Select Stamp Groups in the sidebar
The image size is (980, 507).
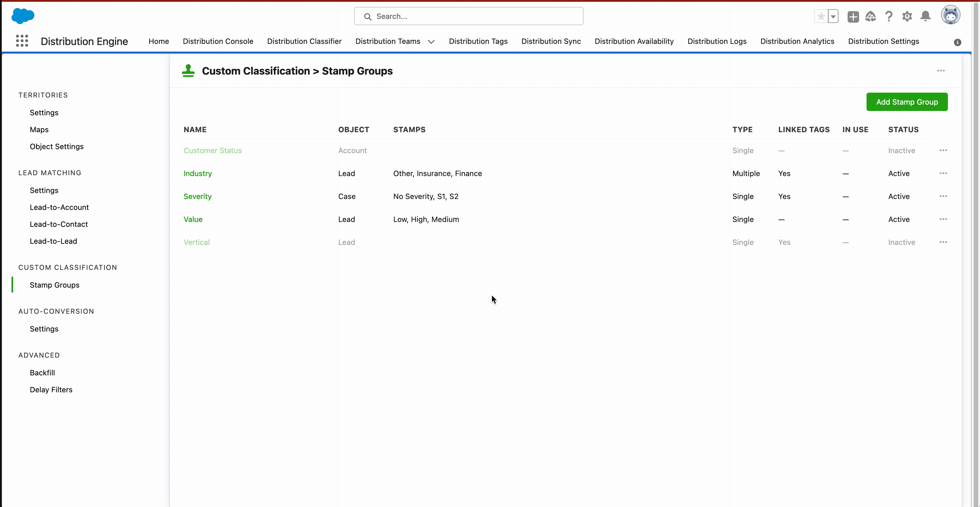click(54, 285)
